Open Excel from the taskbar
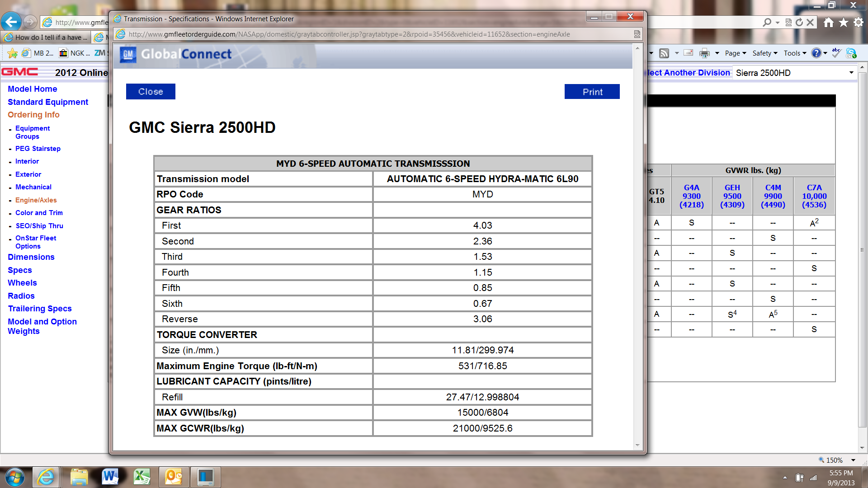This screenshot has width=868, height=488. point(143,477)
